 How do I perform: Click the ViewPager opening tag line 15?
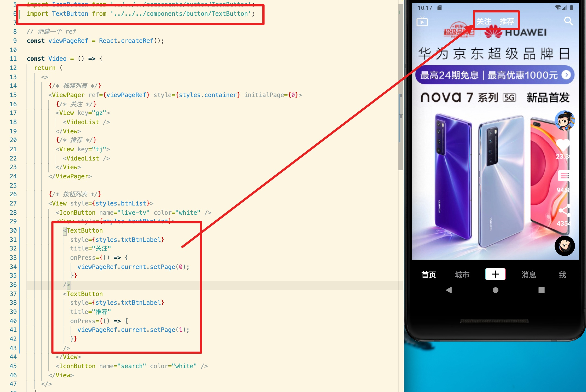tap(175, 95)
